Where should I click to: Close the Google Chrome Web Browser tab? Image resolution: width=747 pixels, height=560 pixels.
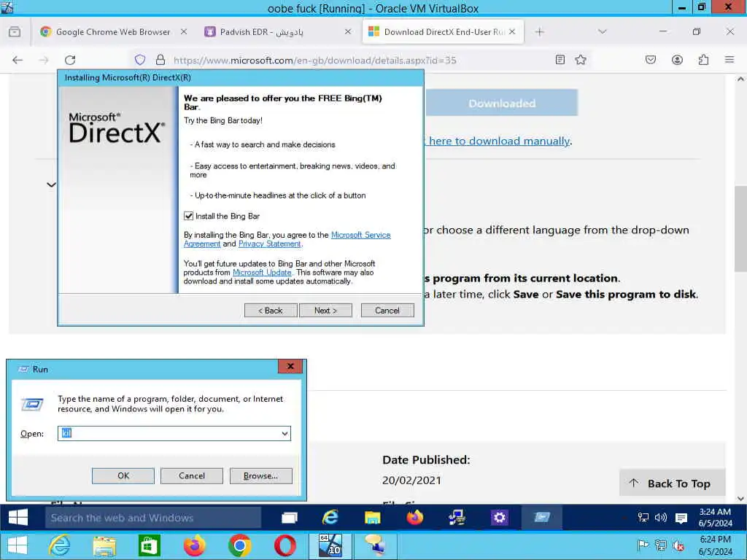[184, 31]
